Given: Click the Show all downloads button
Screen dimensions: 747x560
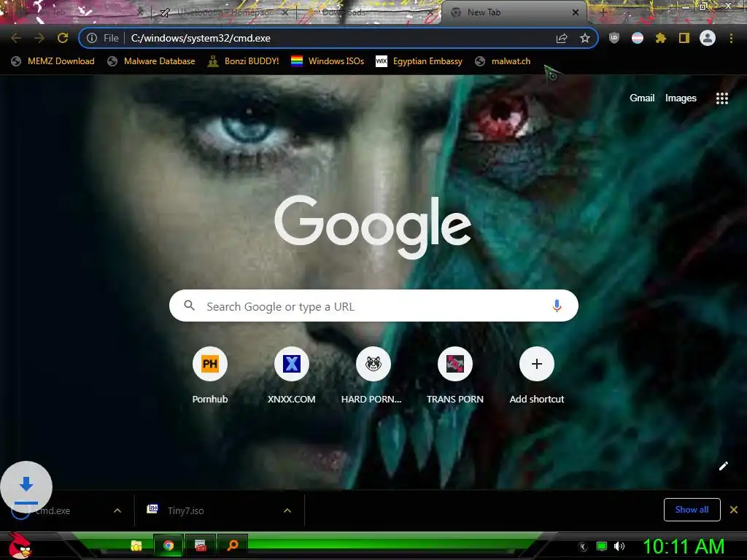Looking at the screenshot, I should pos(692,510).
